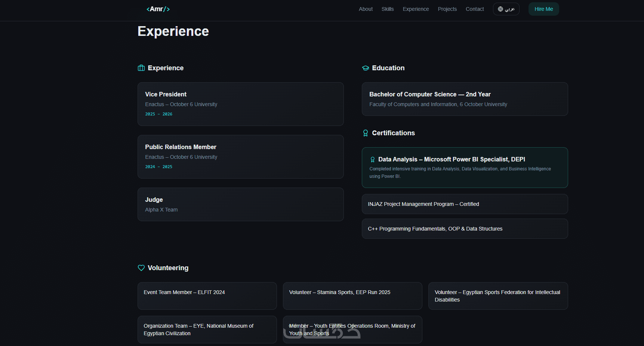Click the <Amr/> logo
644x346 pixels.
coord(158,9)
